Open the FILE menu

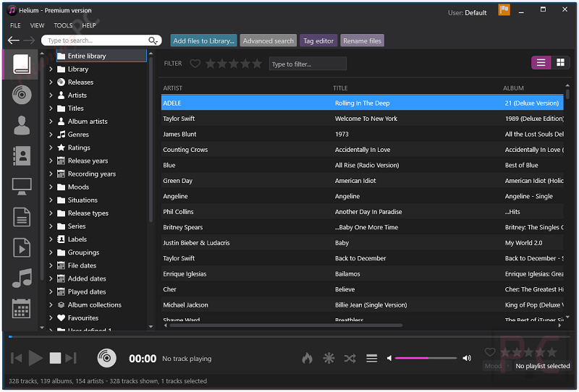coord(15,25)
